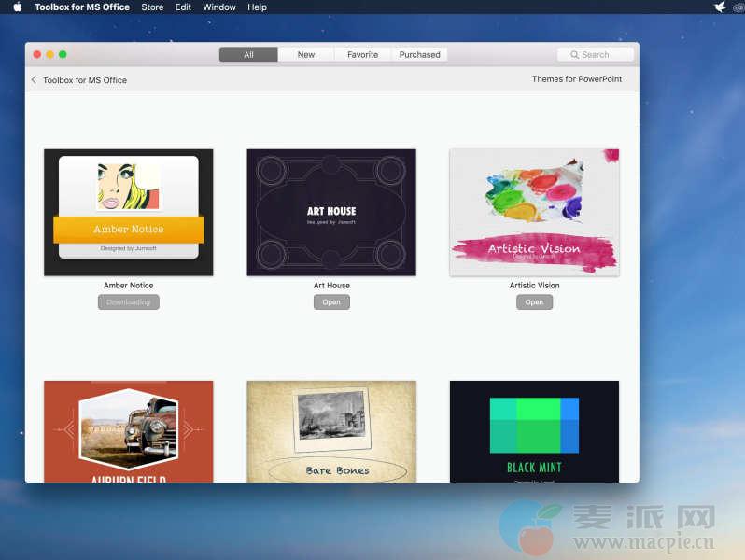Open the Apple menu

(17, 7)
